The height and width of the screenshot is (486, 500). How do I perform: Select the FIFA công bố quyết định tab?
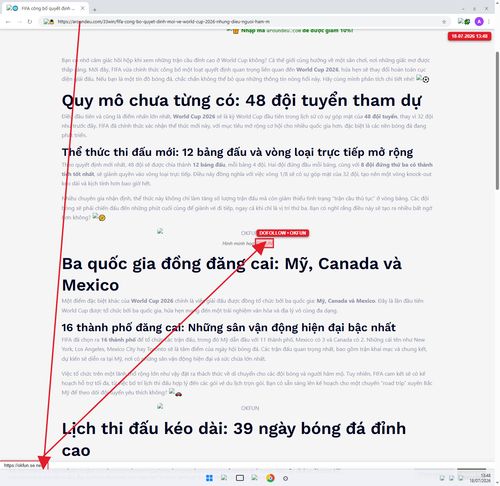(x=46, y=8)
